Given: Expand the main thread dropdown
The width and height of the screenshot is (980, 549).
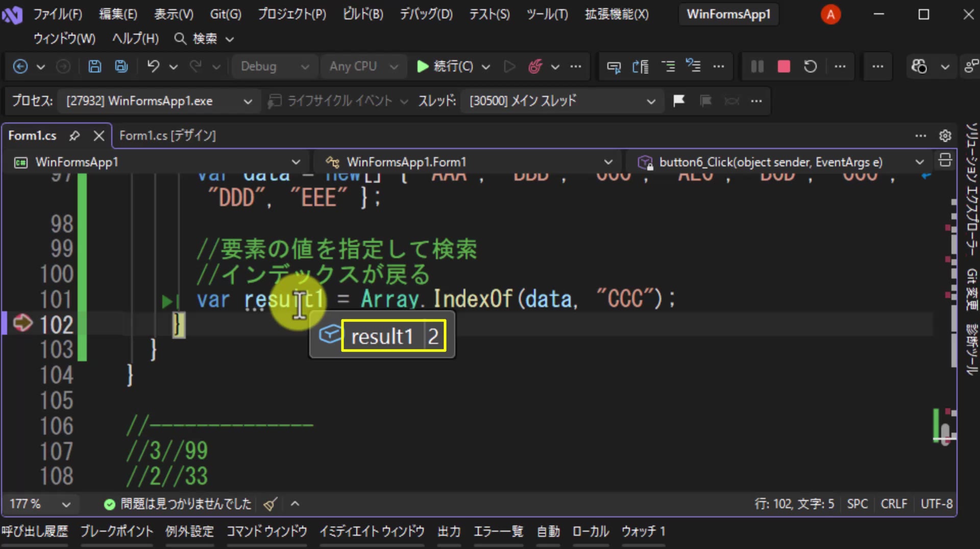Looking at the screenshot, I should pyautogui.click(x=561, y=101).
